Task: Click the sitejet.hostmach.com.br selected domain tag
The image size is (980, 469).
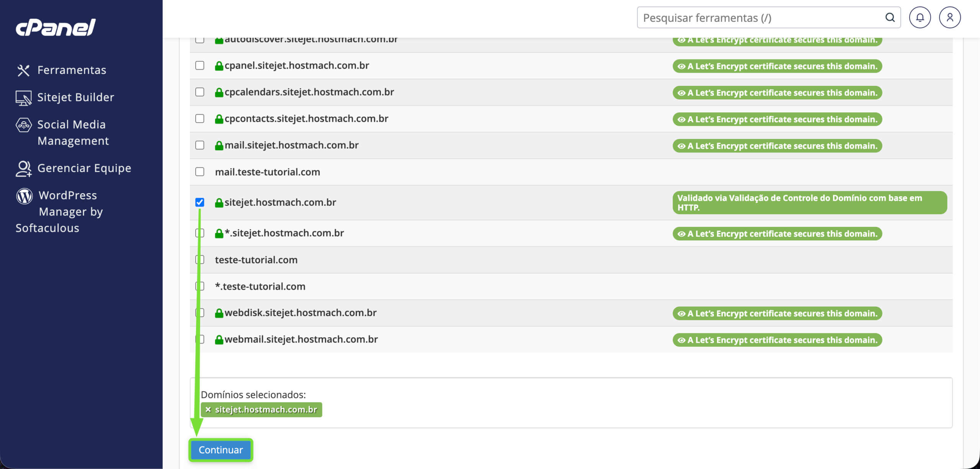Action: click(261, 410)
